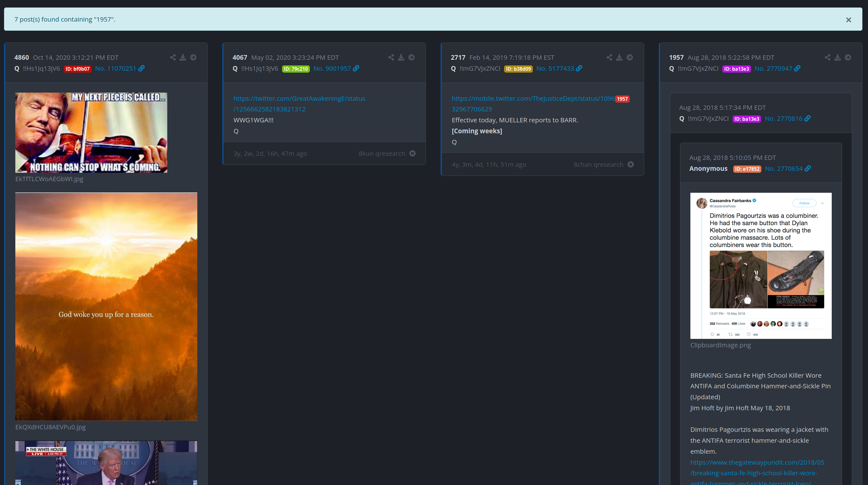Filter by yellow ID b38d09 badge
This screenshot has width=868, height=485.
point(518,69)
